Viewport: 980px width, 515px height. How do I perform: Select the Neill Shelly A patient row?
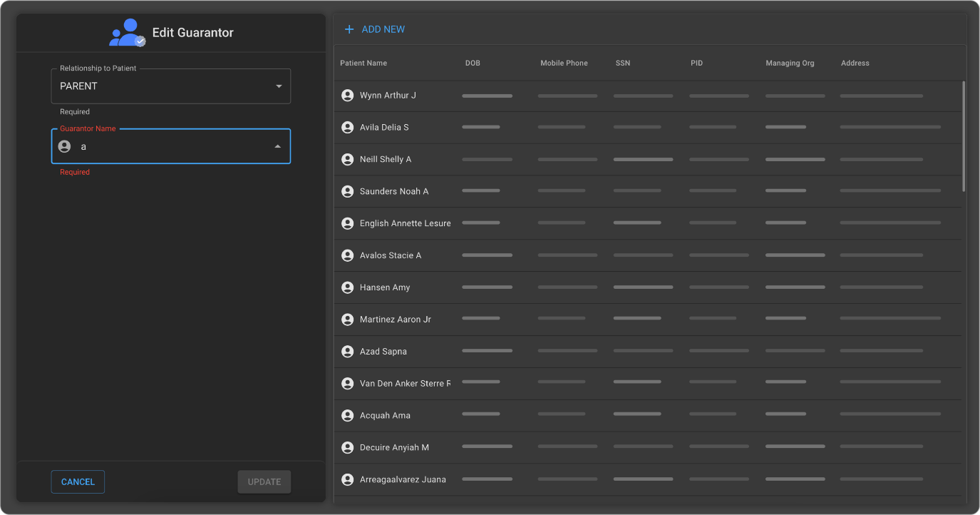click(x=386, y=160)
